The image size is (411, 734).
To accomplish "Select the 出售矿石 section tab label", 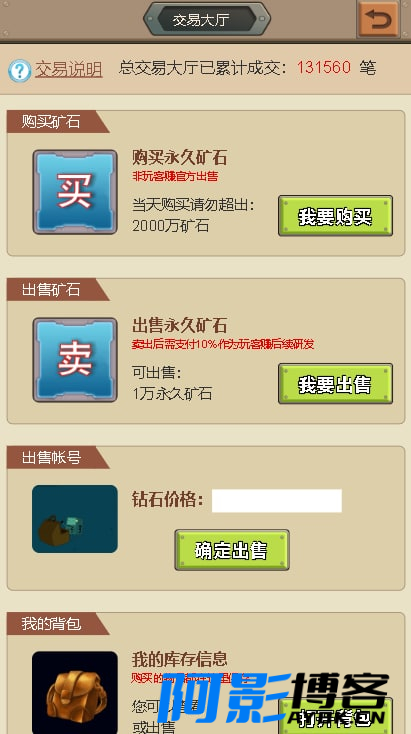I will coord(51,290).
